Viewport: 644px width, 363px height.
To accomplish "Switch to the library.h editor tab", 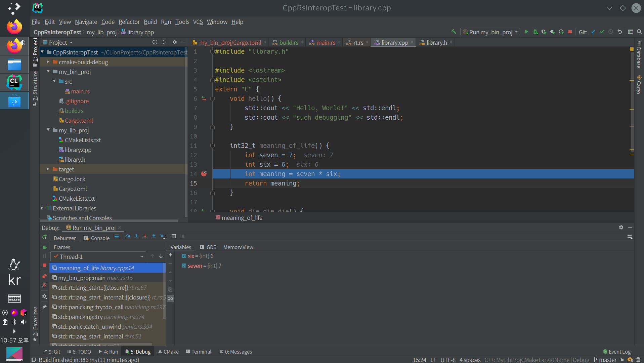I will click(436, 42).
